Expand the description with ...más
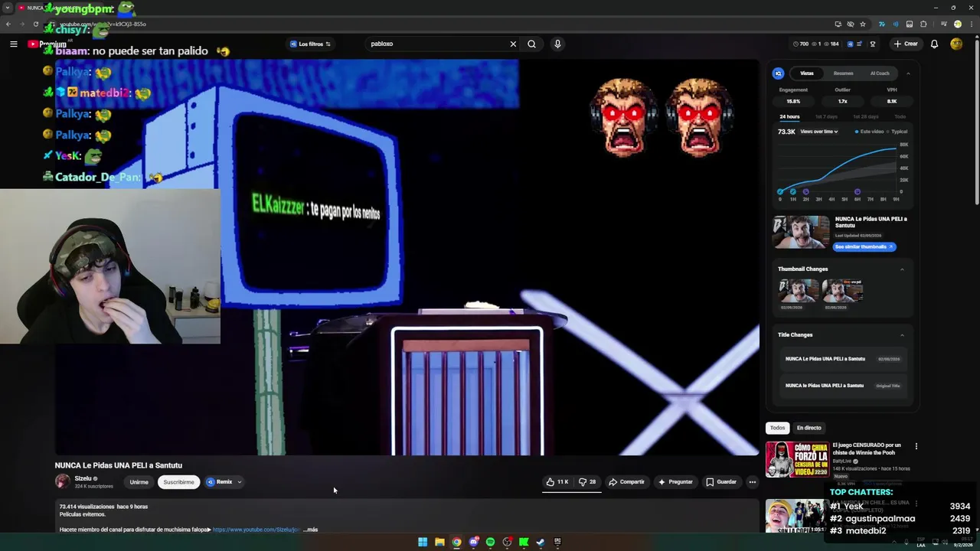980x551 pixels. 311,530
